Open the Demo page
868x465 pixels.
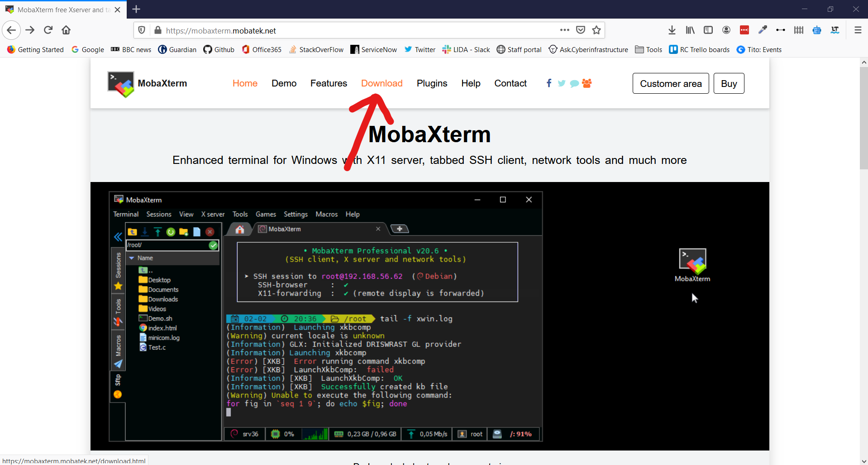coord(284,83)
